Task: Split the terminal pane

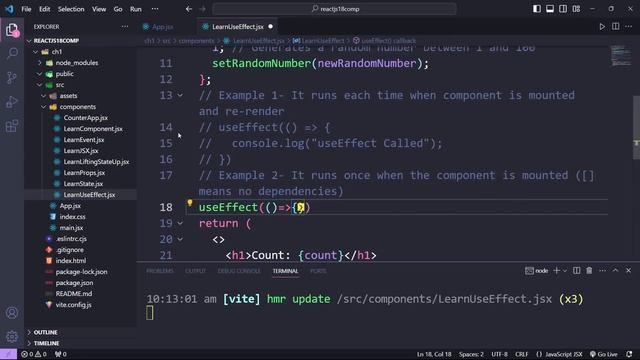Action: point(576,271)
